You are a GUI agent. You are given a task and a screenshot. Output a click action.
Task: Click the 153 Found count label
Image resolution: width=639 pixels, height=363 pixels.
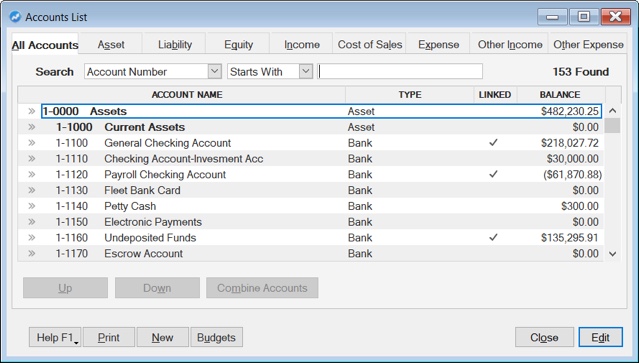coord(581,72)
